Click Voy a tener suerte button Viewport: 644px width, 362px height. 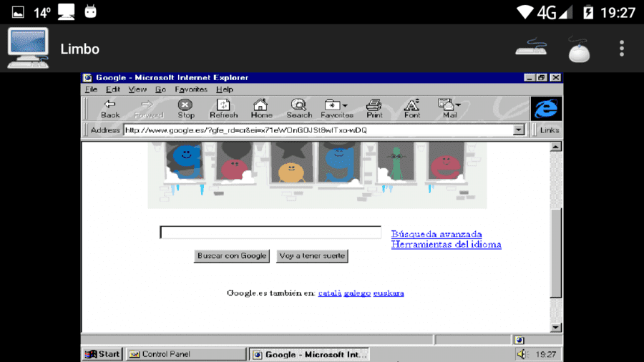pyautogui.click(x=312, y=255)
